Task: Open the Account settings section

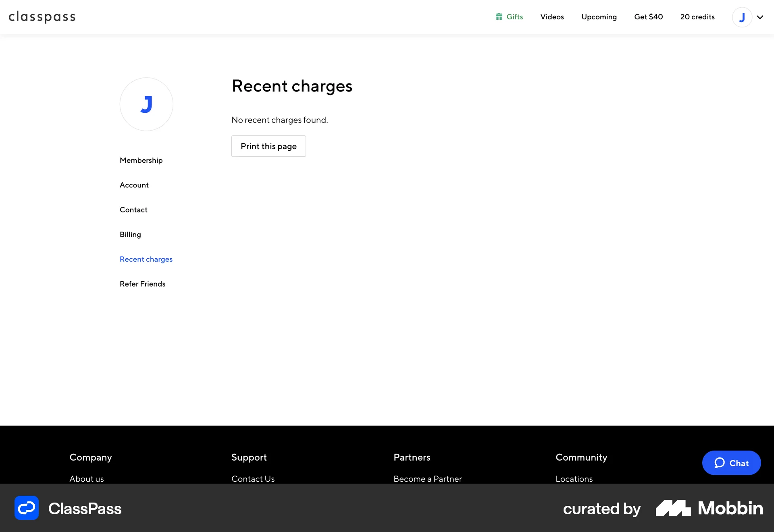Action: 134,185
